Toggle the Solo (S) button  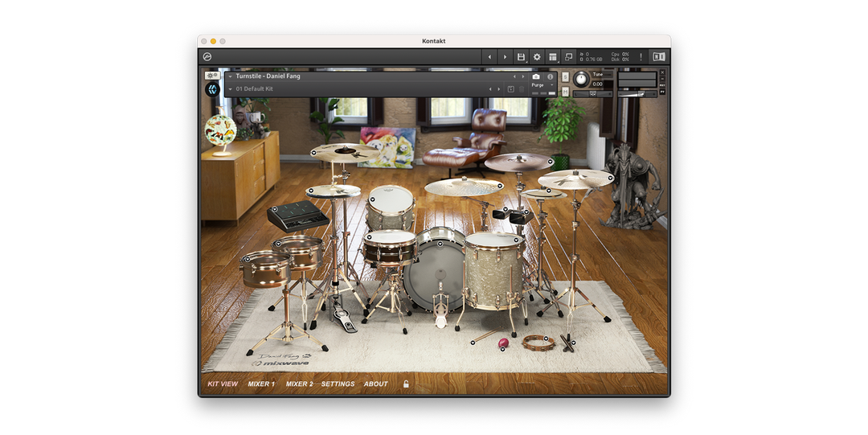point(565,77)
